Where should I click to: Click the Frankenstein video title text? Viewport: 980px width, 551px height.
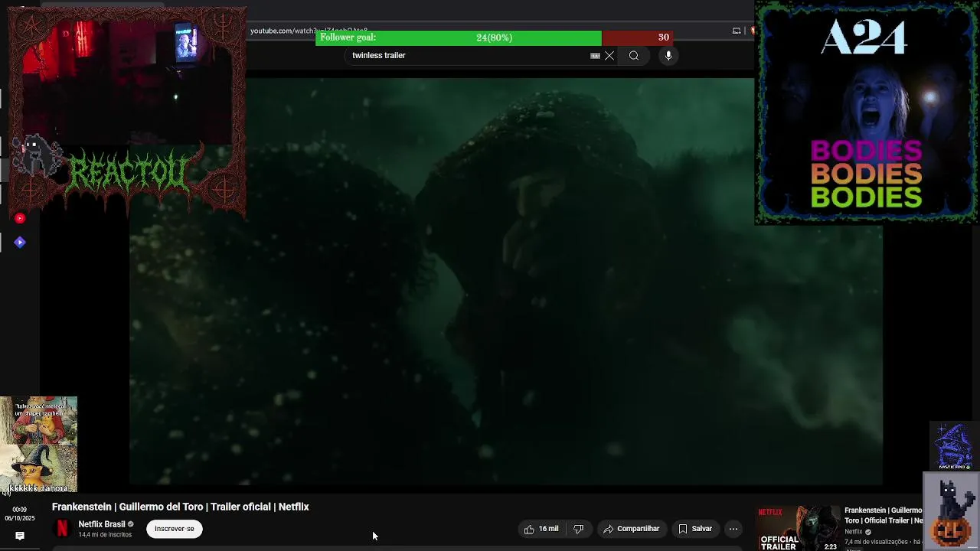[181, 507]
